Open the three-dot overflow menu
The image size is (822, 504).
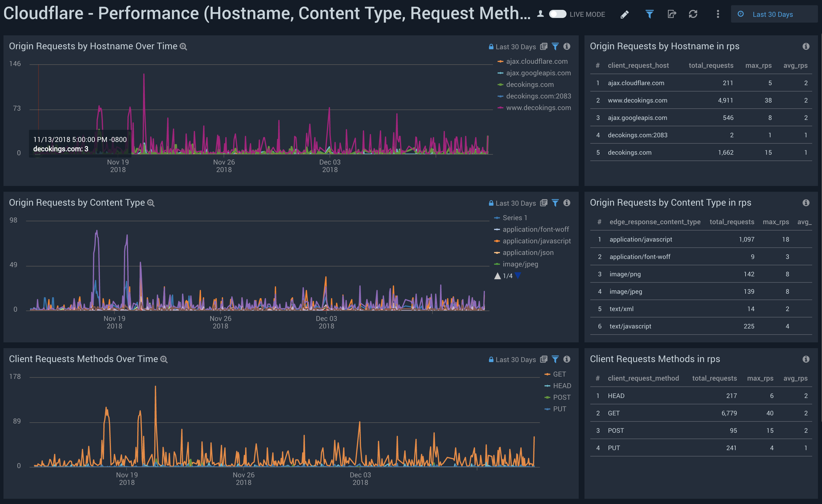tap(717, 14)
